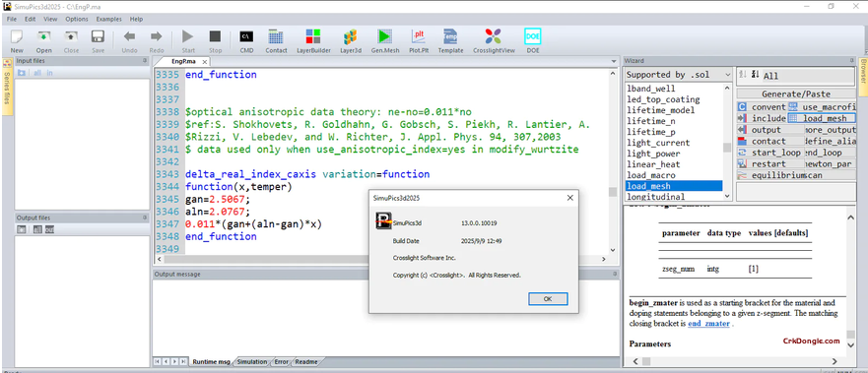Select the Runtime msg tab

coord(212,362)
